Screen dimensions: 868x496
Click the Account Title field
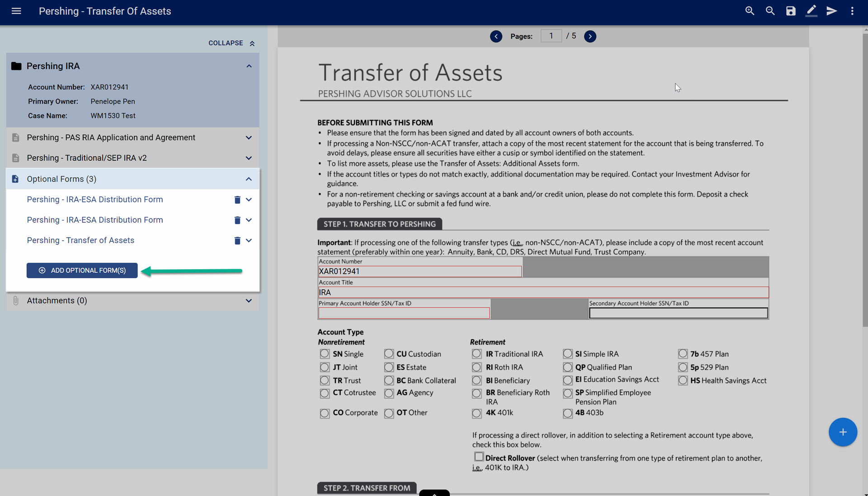(543, 292)
